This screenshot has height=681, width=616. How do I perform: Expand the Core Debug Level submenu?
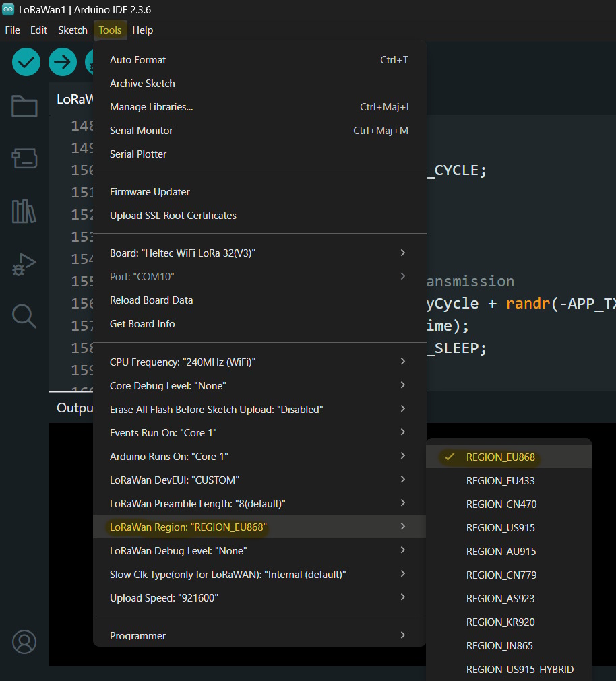point(259,386)
